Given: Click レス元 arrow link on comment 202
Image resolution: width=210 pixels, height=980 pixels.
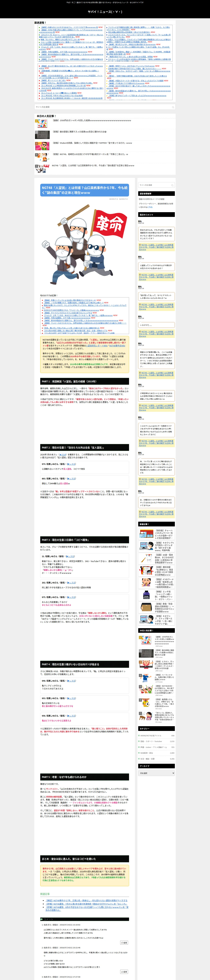Looking at the screenshot, I should point(71,583).
